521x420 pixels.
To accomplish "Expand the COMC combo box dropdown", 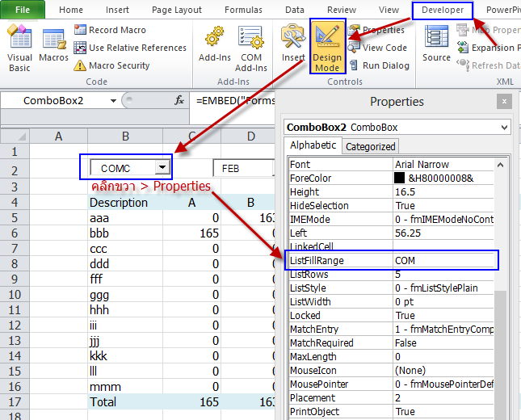I will point(162,167).
